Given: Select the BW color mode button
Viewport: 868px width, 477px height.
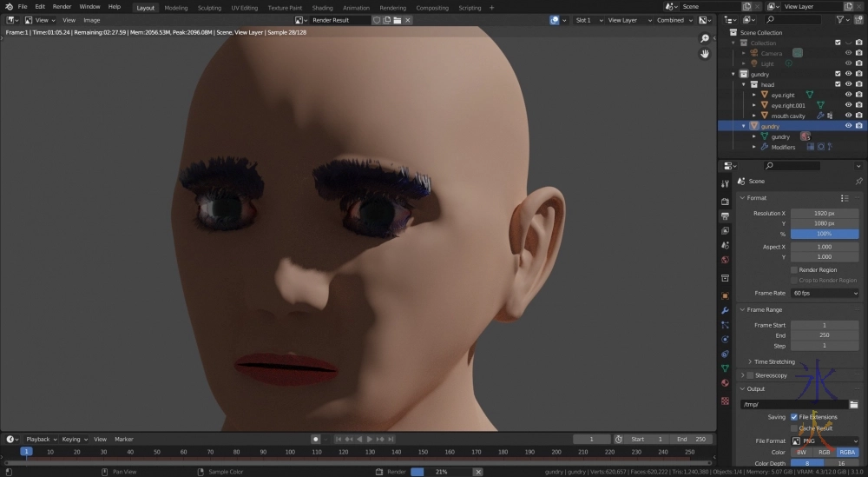Looking at the screenshot, I should point(801,453).
